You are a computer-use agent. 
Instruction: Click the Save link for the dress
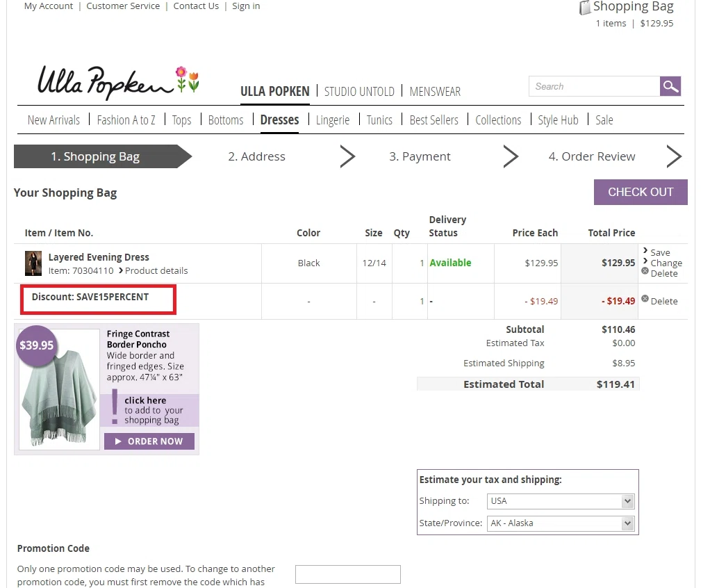(x=660, y=253)
